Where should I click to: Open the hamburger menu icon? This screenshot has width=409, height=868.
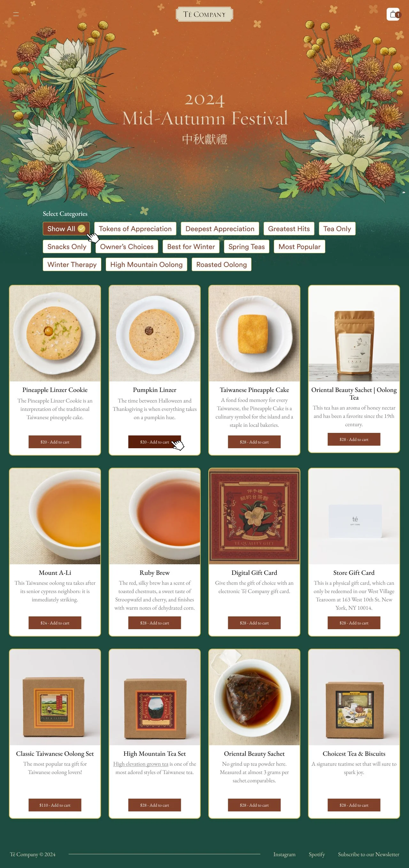16,14
